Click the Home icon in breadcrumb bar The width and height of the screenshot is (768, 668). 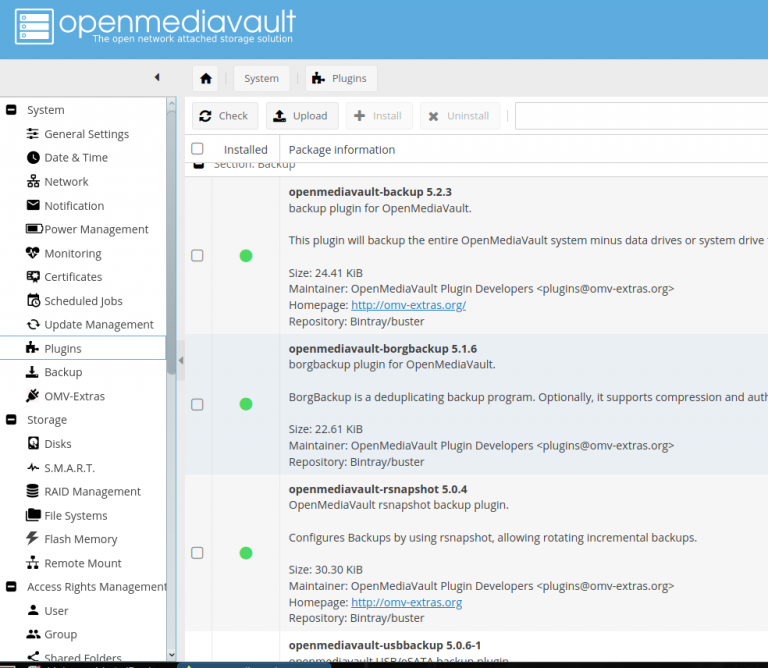[206, 78]
